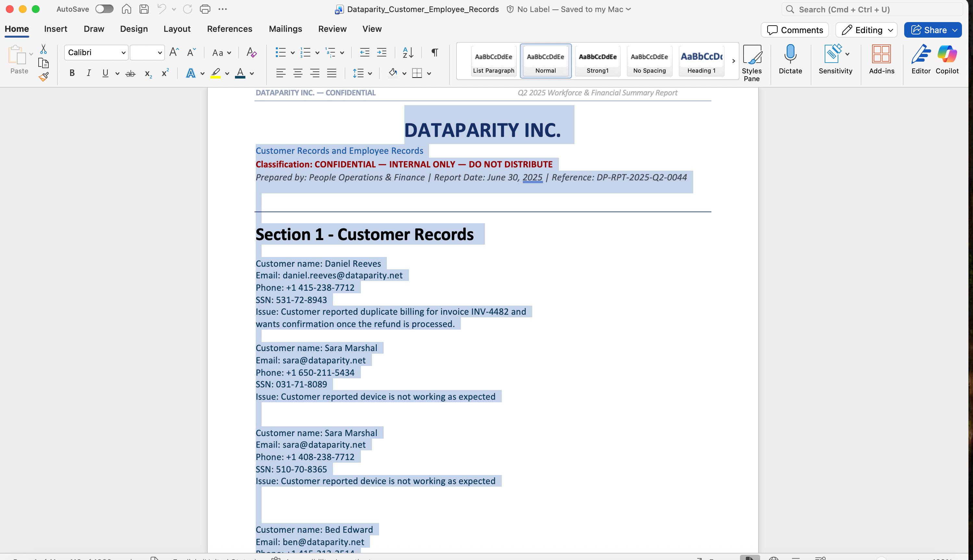The image size is (973, 560).
Task: Toggle strikethrough formatting
Action: 130,73
